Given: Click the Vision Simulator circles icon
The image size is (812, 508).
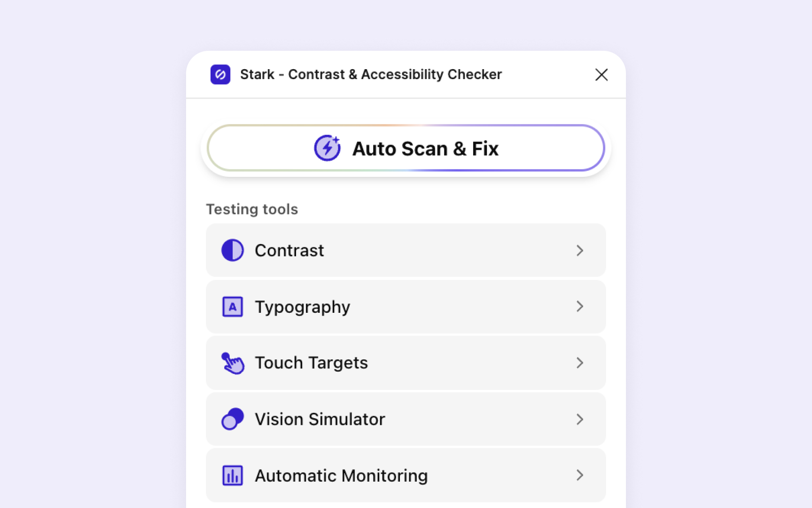Looking at the screenshot, I should click(x=232, y=418).
